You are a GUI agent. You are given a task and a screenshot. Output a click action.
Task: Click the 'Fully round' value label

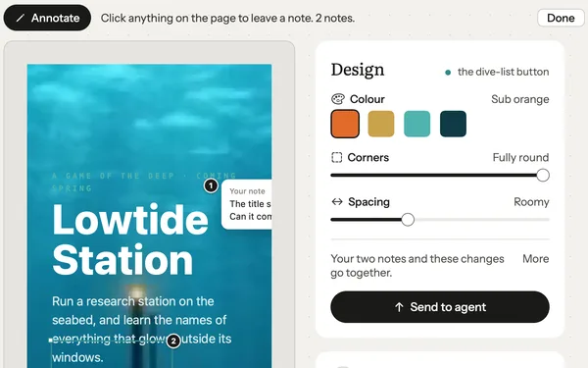[x=520, y=157]
